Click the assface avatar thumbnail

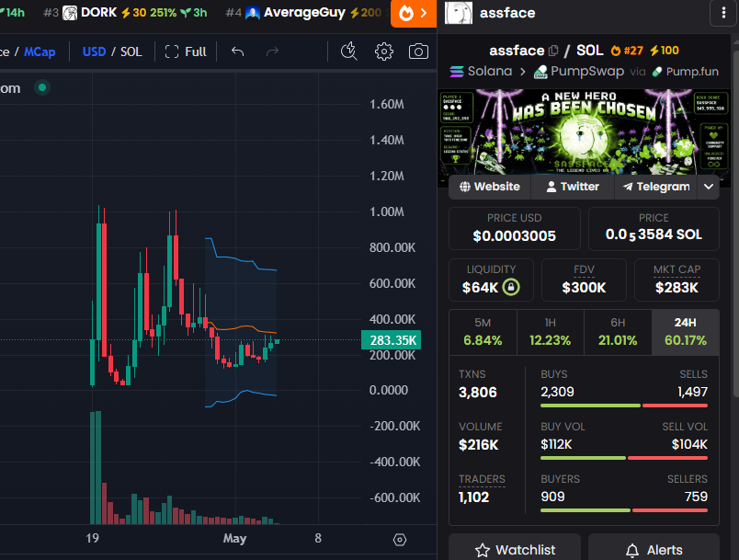pyautogui.click(x=459, y=13)
